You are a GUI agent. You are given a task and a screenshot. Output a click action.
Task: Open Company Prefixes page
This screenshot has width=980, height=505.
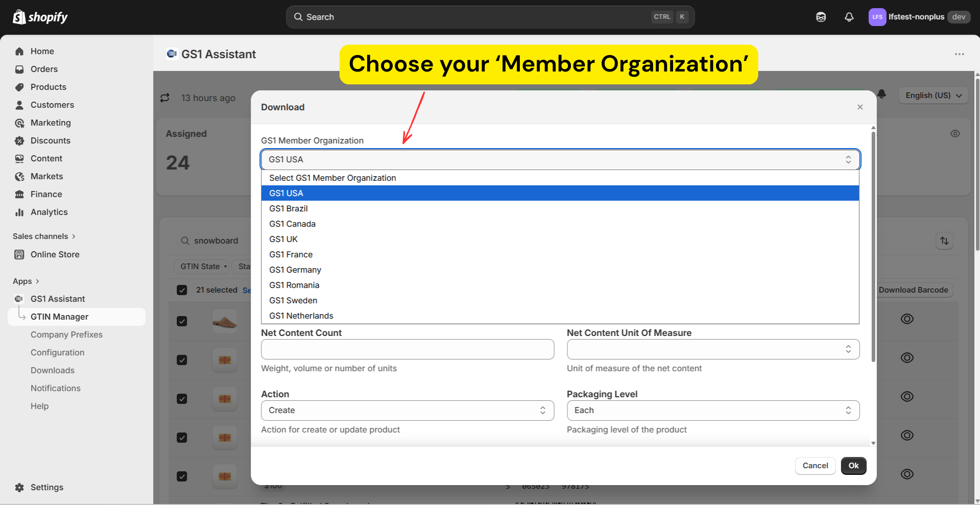(66, 334)
